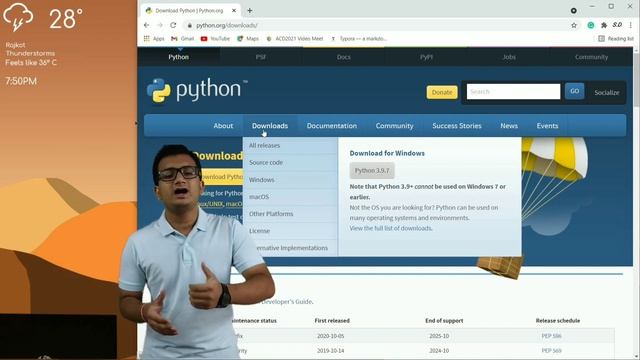Open the PEP 569 release schedule link
The image size is (640, 360).
click(x=551, y=351)
